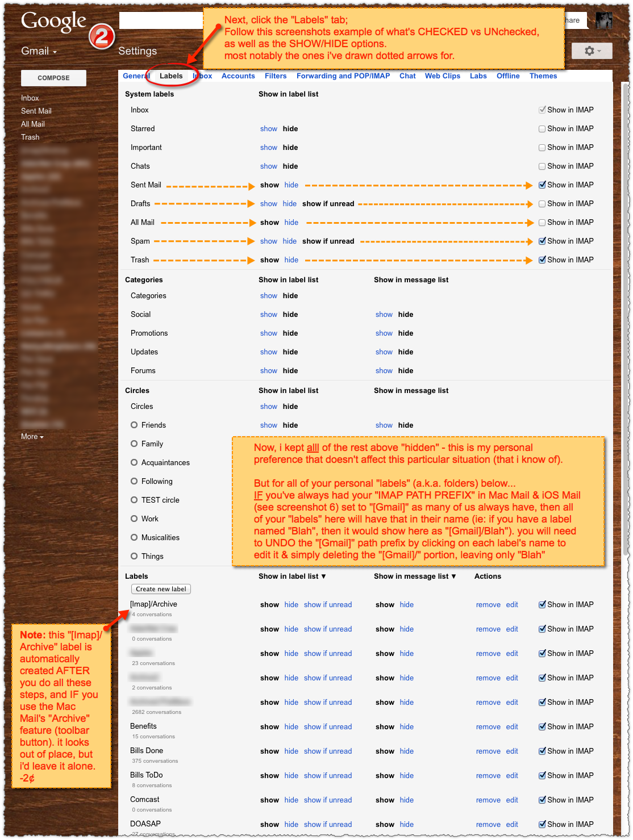Edit the Benefits label
The image size is (633, 840).
coord(512,727)
